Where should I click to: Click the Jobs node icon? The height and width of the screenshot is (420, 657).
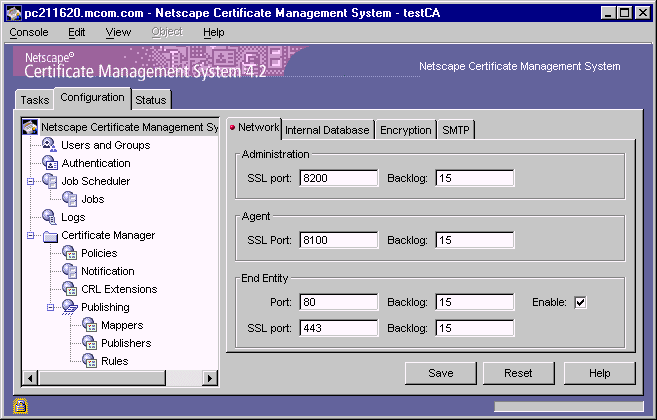[x=70, y=199]
